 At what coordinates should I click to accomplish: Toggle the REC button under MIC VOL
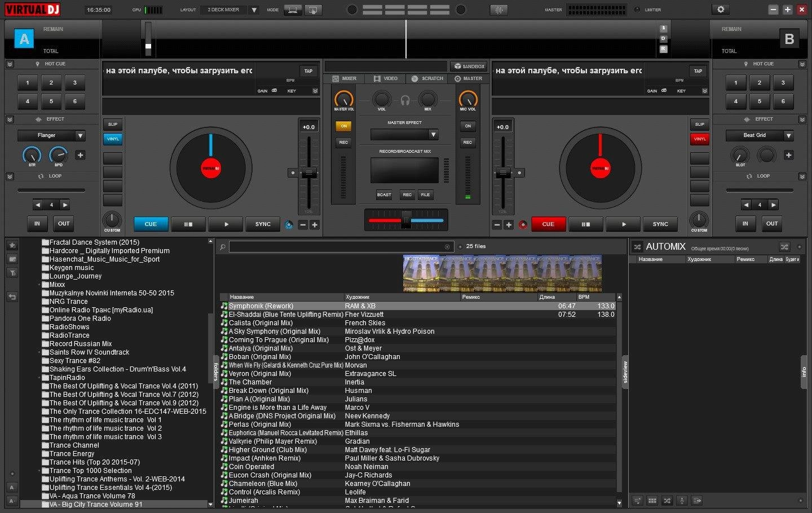pos(467,143)
